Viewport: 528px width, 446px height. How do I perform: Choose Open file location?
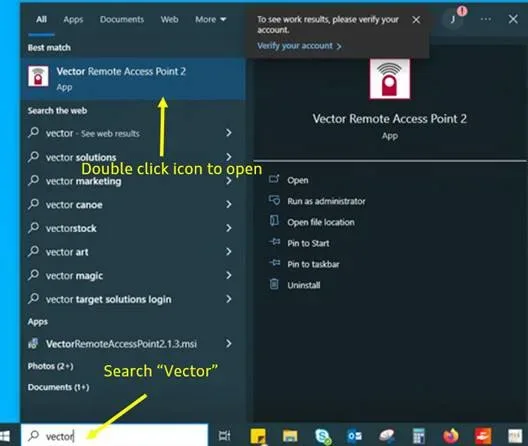pyautogui.click(x=321, y=222)
